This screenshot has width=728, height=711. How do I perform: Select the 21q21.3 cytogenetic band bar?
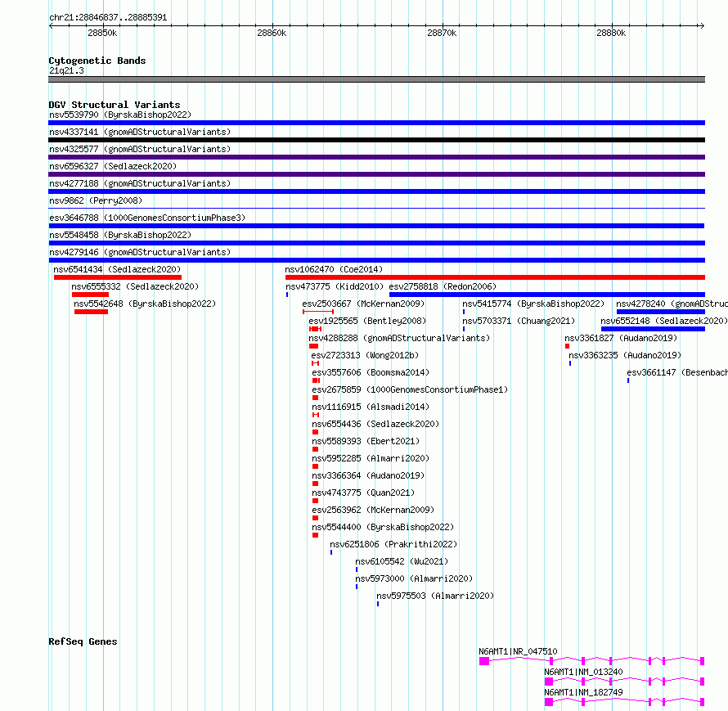click(376, 79)
